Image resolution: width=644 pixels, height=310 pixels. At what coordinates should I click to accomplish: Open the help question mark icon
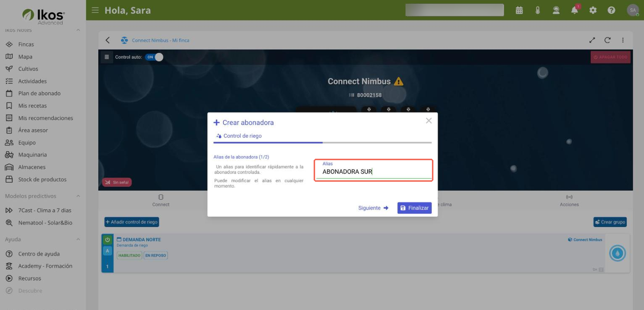point(611,10)
